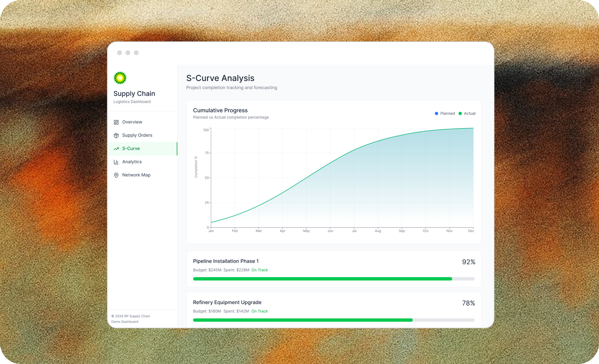Screen dimensions: 599x364
Task: Click the Supply Orders box icon
Action: (116, 135)
